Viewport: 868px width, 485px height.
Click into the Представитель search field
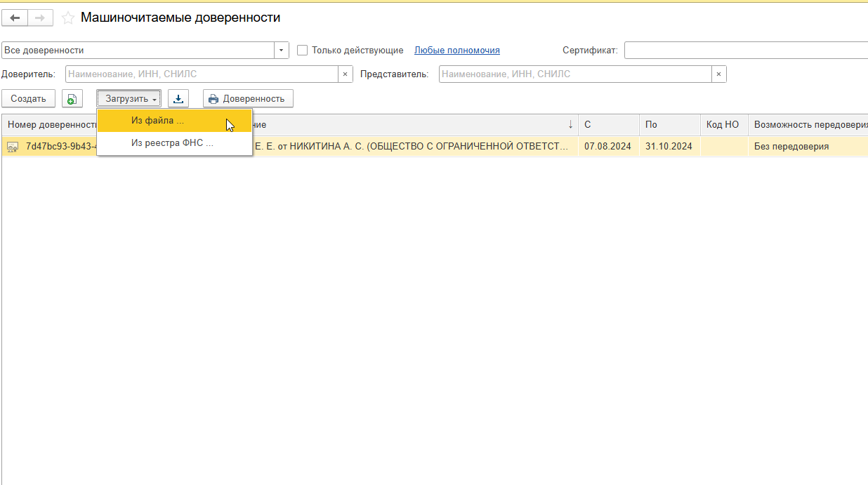(x=575, y=74)
